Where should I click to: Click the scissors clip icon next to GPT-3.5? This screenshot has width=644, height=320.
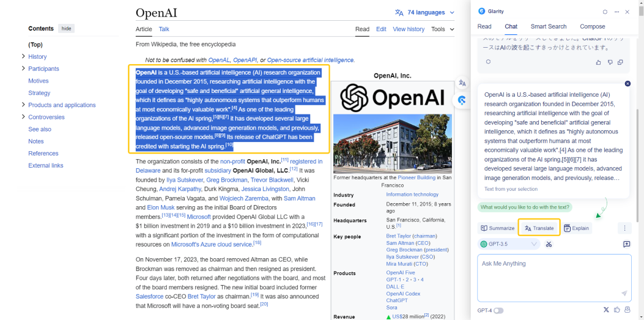coord(549,244)
